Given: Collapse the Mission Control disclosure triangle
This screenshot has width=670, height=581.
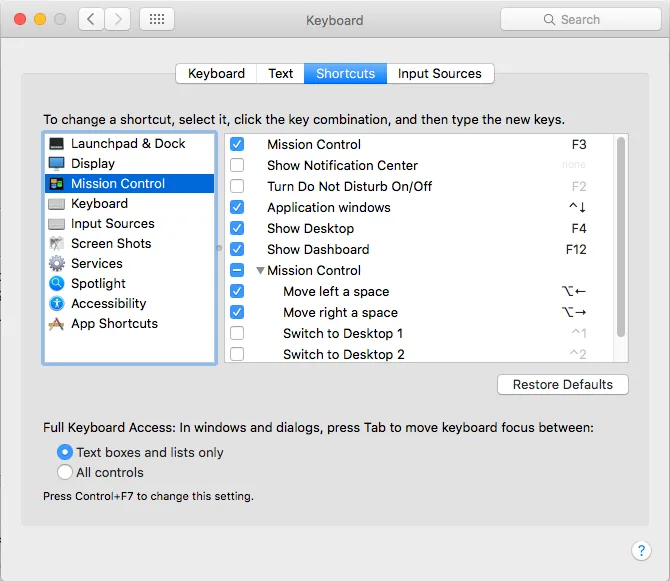Looking at the screenshot, I should tap(260, 270).
